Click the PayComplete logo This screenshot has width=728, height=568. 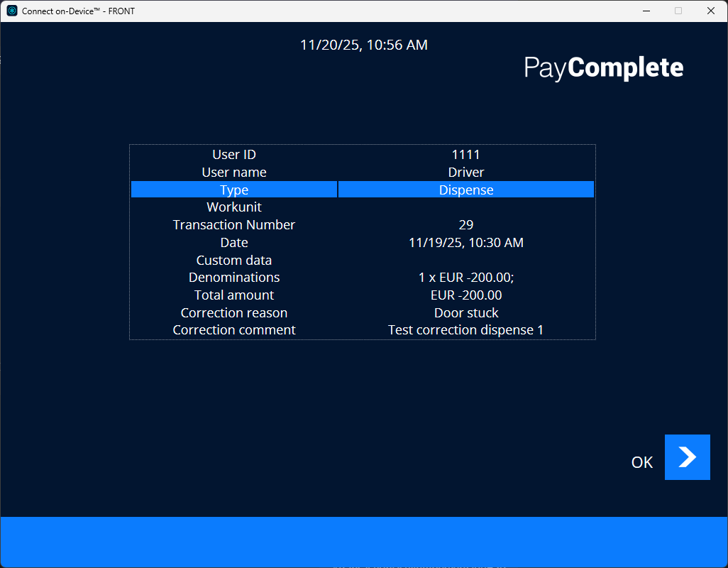(603, 67)
